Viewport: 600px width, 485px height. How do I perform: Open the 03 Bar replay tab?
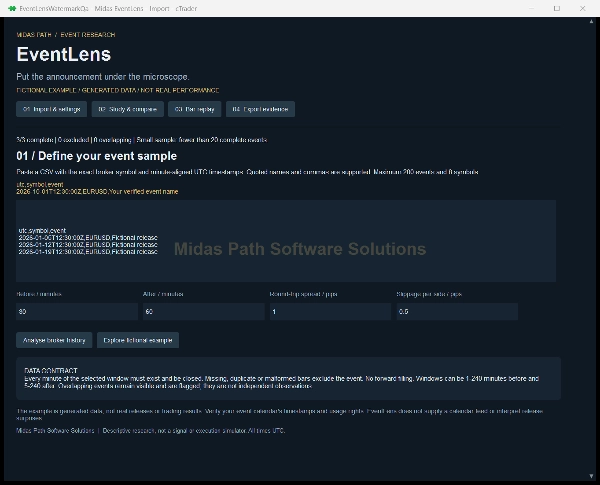[194, 109]
